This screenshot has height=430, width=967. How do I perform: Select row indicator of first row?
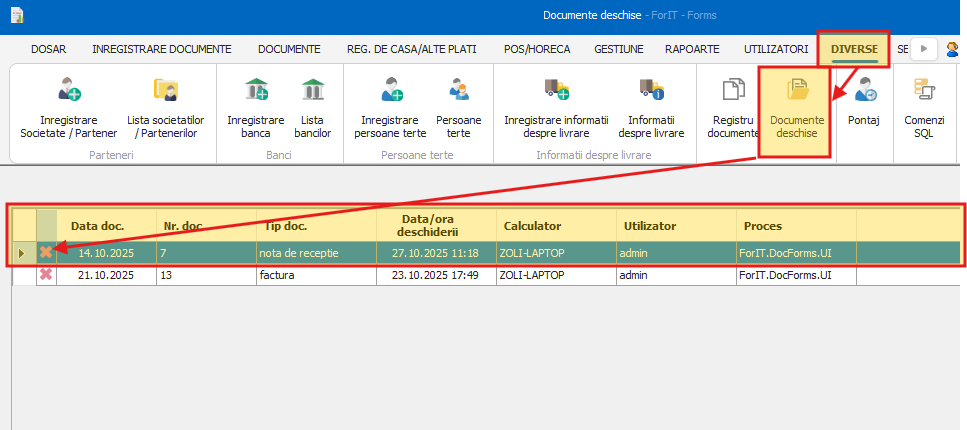pyautogui.click(x=22, y=253)
